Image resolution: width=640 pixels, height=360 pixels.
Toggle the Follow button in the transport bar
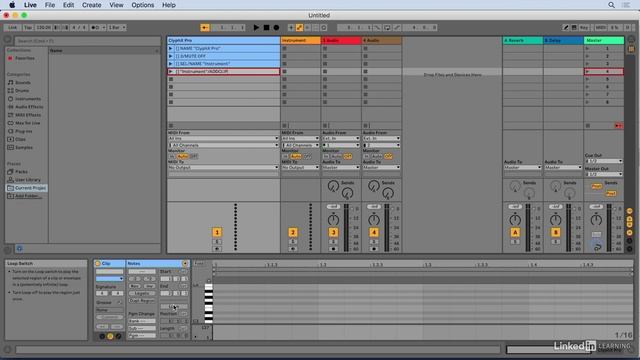tap(205, 27)
